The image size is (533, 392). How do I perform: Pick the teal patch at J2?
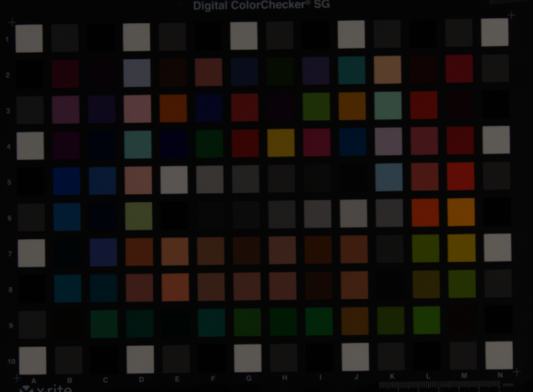(x=352, y=70)
